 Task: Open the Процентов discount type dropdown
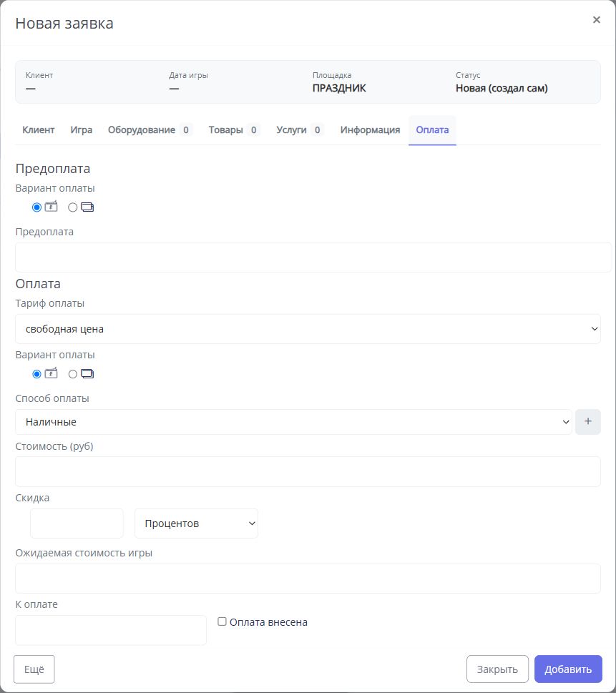[x=196, y=524]
